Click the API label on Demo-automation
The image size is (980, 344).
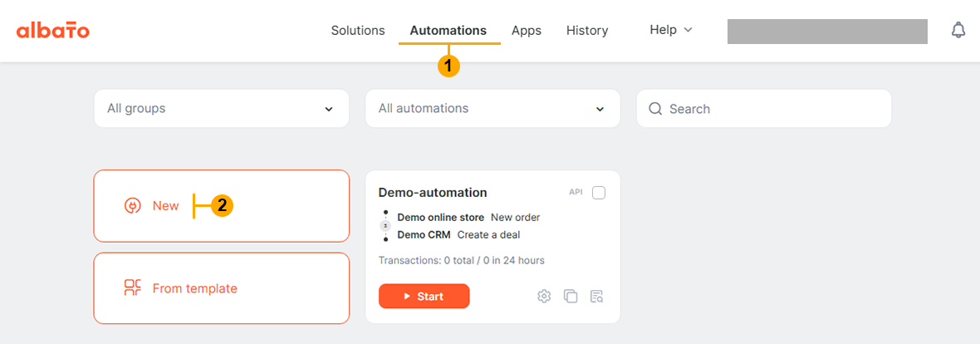tap(576, 192)
